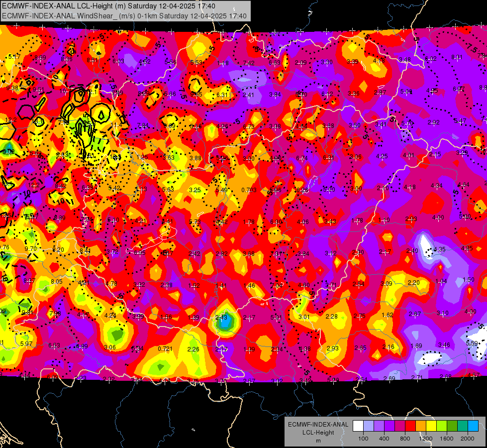Click the grid value 11.4
This screenshot has width=487, height=448.
point(116,125)
